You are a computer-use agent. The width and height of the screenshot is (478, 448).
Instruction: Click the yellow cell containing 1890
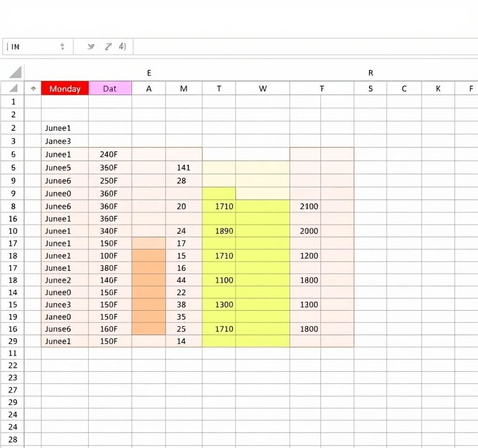point(224,231)
